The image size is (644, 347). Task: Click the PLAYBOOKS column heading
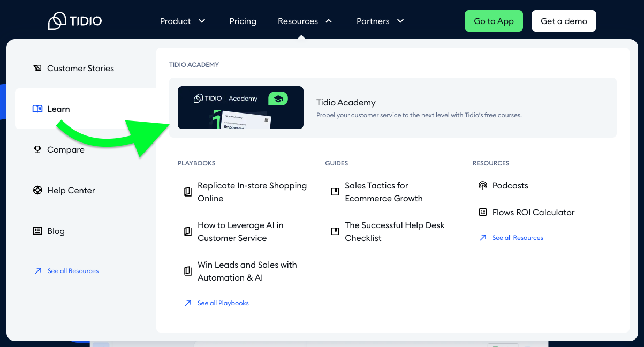pyautogui.click(x=196, y=163)
